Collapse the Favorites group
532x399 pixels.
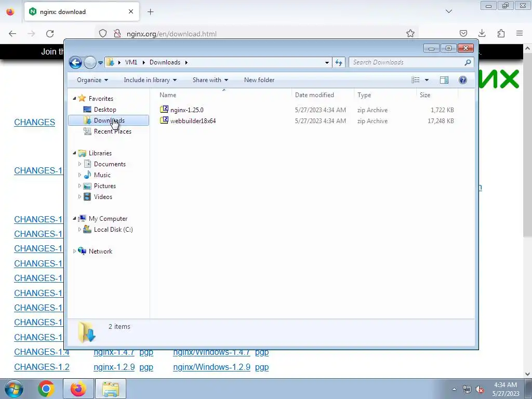(75, 98)
